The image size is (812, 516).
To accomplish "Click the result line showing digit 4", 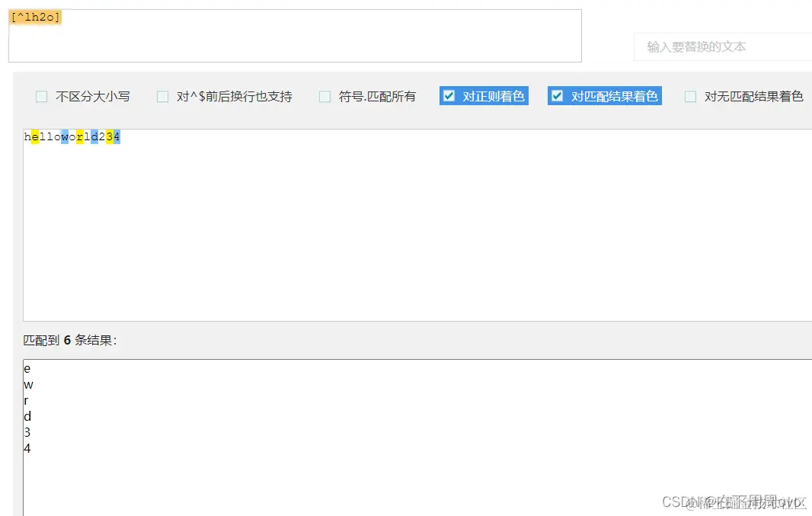I will (x=27, y=449).
